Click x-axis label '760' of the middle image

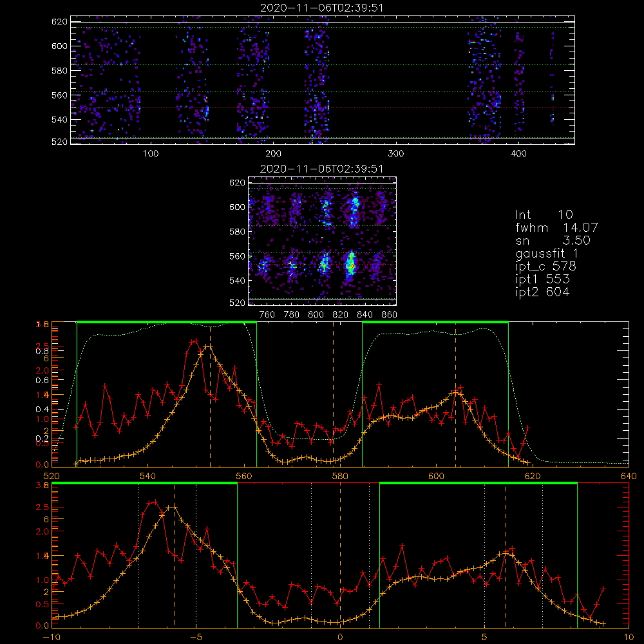(x=267, y=315)
